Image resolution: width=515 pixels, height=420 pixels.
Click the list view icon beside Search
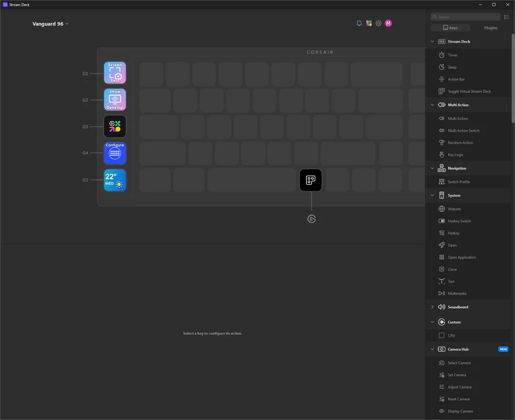coord(506,17)
